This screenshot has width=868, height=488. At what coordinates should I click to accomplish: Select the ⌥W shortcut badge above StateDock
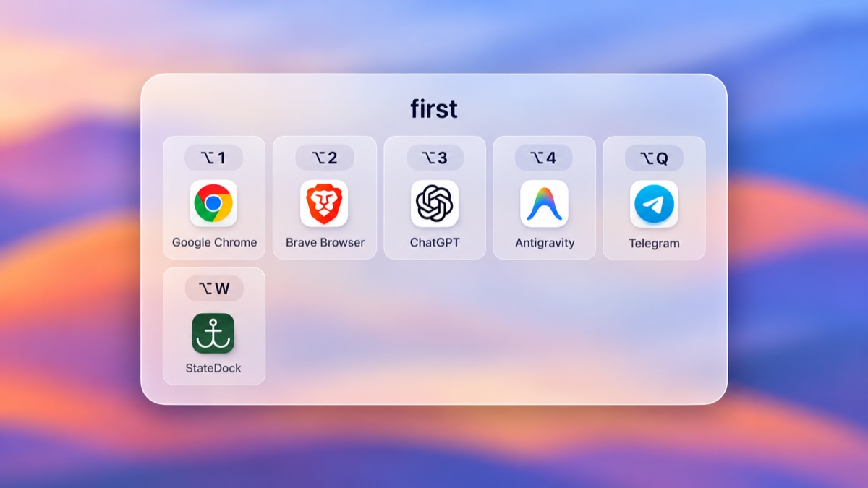point(214,288)
